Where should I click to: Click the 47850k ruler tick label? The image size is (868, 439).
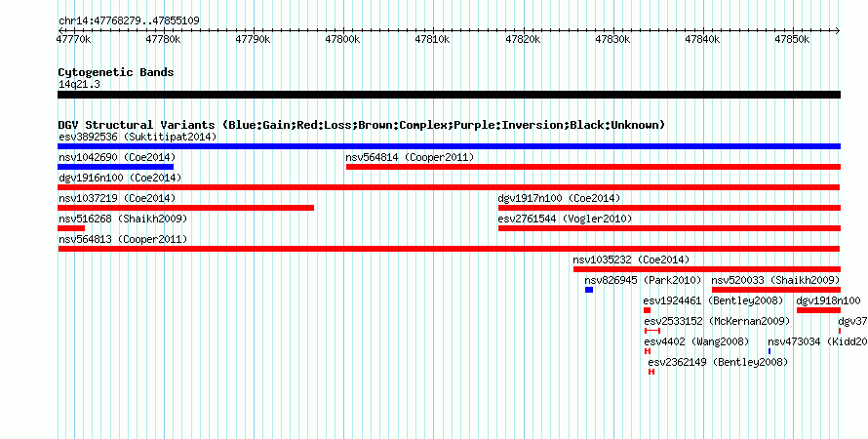point(792,39)
